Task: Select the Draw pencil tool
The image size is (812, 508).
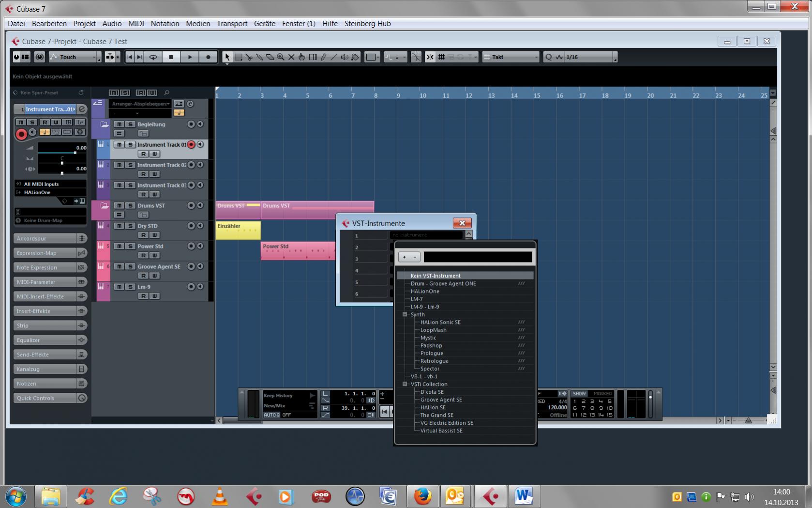Action: tap(323, 57)
